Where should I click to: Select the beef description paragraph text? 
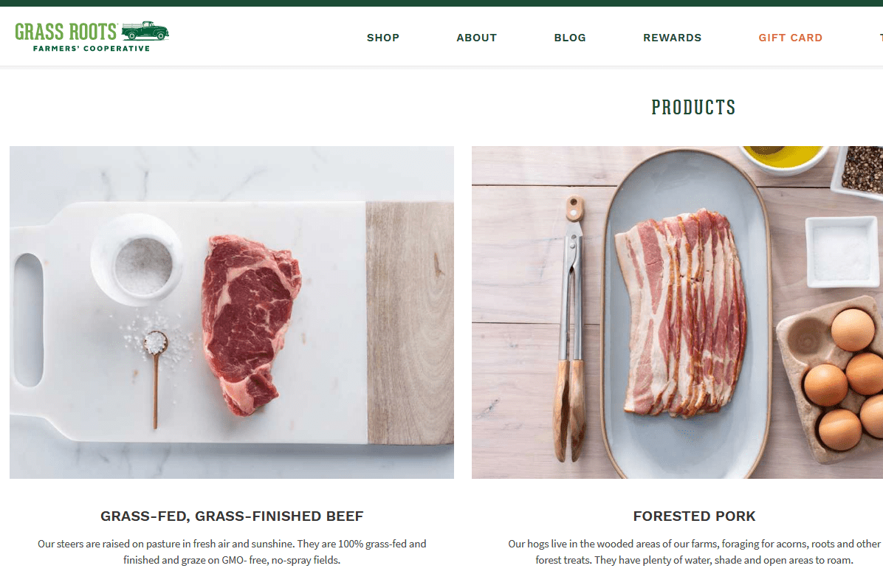coord(231,551)
